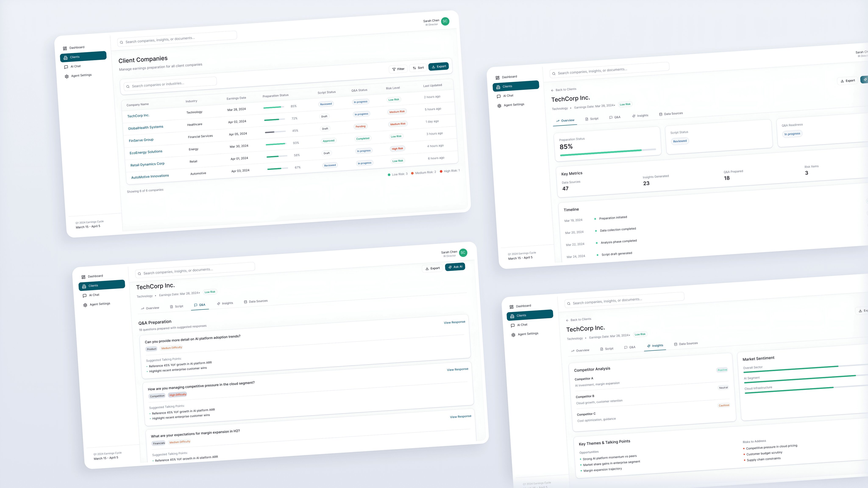868x488 pixels.
Task: Open GlobalHealth Systems company link
Action: pos(146,127)
